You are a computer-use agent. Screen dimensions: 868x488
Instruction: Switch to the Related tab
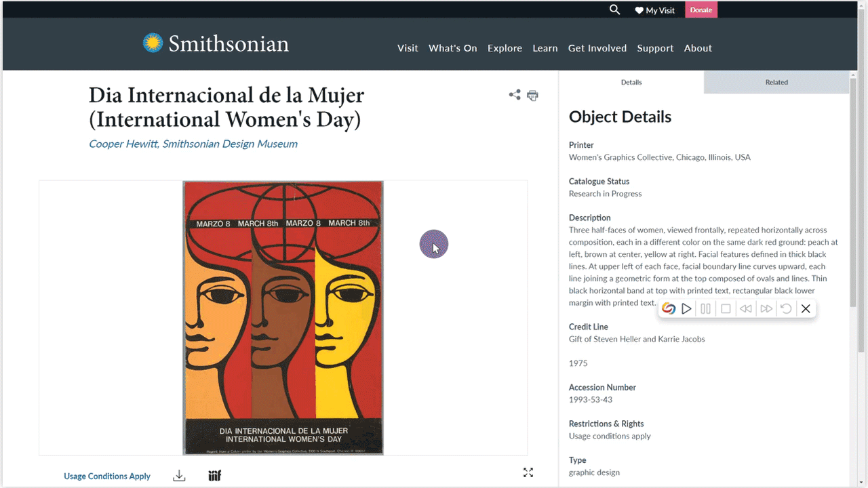776,82
